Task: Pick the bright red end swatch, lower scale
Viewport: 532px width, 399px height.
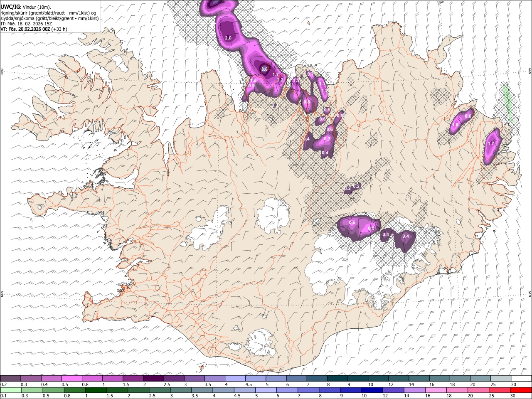Action: click(521, 390)
